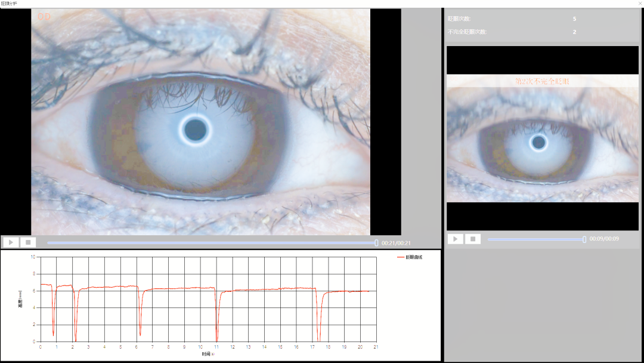Click the blink curve legend entry
The width and height of the screenshot is (644, 363).
[410, 257]
